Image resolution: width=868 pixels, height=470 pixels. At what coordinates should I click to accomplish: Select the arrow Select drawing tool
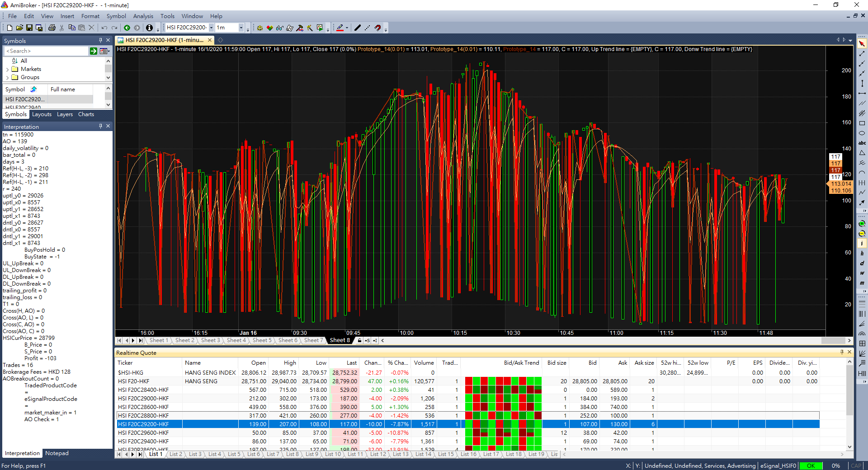click(862, 44)
